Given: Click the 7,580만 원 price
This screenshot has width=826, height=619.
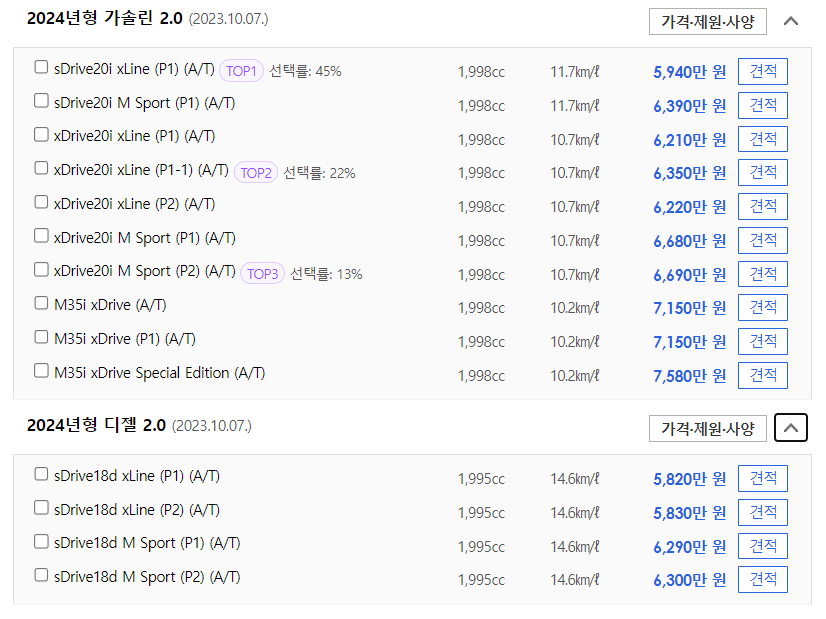Looking at the screenshot, I should point(690,376).
